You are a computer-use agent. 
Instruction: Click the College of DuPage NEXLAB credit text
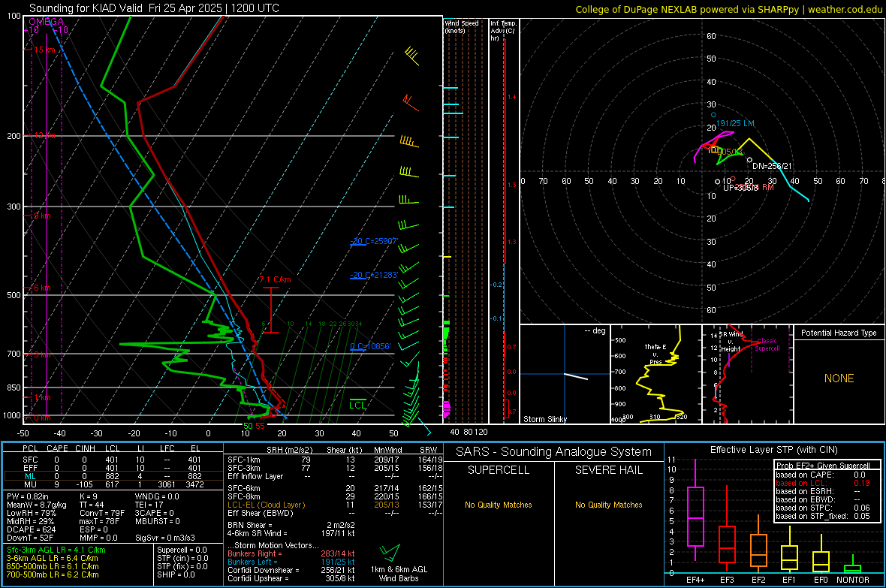click(728, 9)
